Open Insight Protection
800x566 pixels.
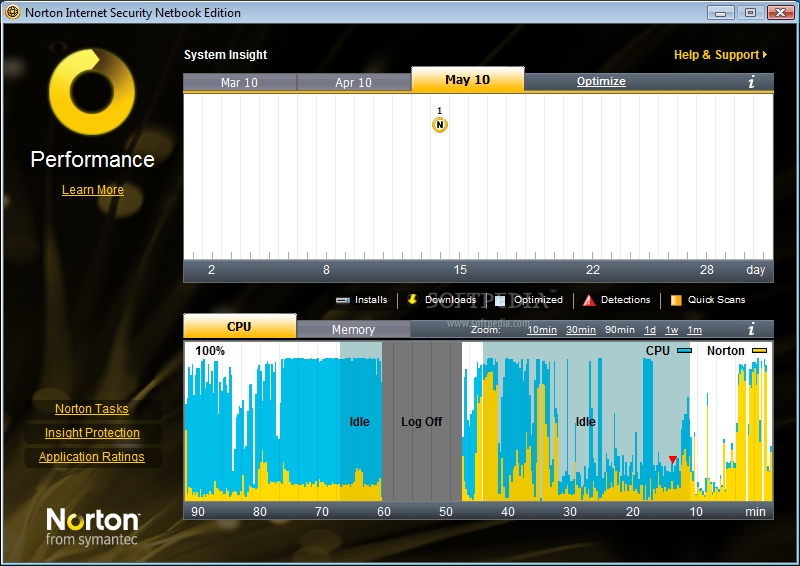click(92, 433)
